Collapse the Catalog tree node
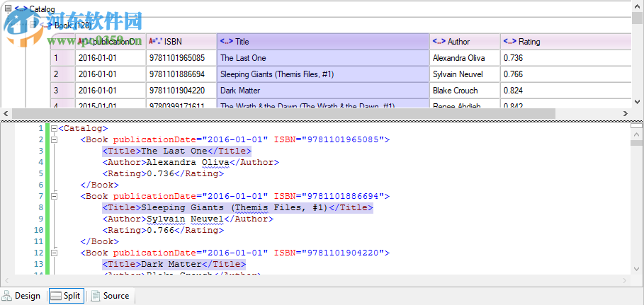This screenshot has height=305, width=644. [7, 8]
